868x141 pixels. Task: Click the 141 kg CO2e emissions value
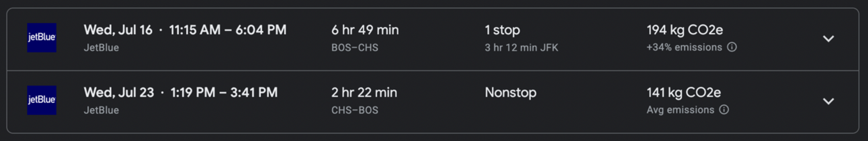pos(684,93)
